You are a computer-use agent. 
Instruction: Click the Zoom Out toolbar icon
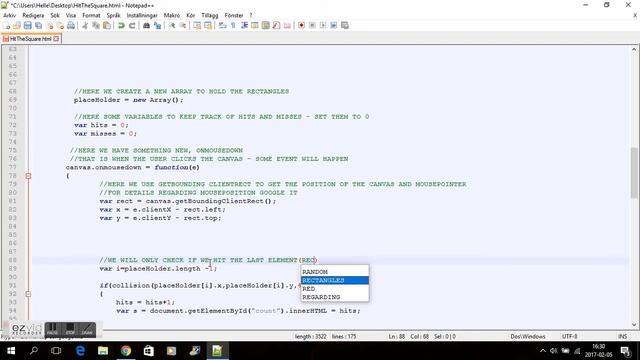coord(182,25)
